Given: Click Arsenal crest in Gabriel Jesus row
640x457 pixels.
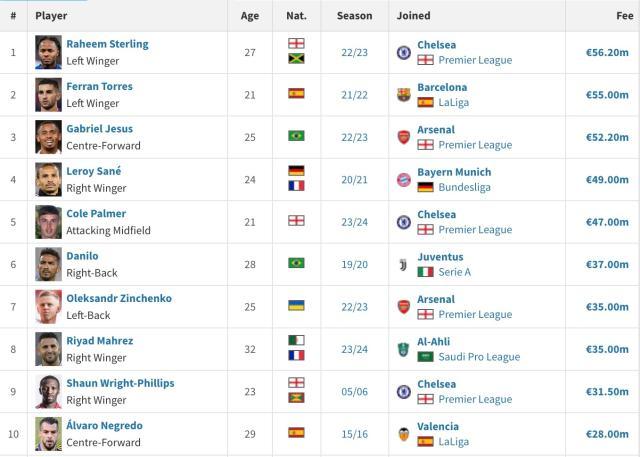Looking at the screenshot, I should coord(403,137).
